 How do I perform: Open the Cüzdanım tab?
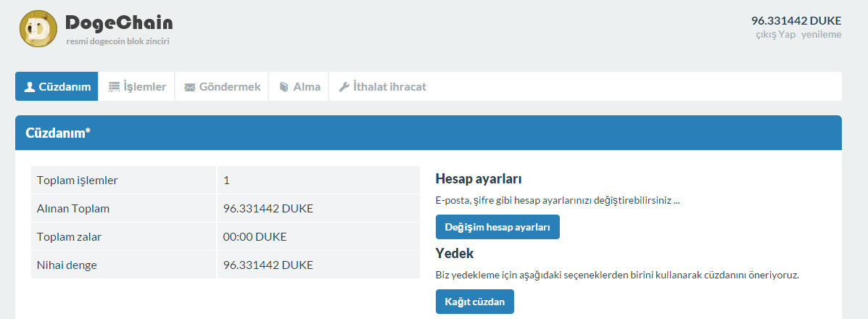click(x=57, y=86)
